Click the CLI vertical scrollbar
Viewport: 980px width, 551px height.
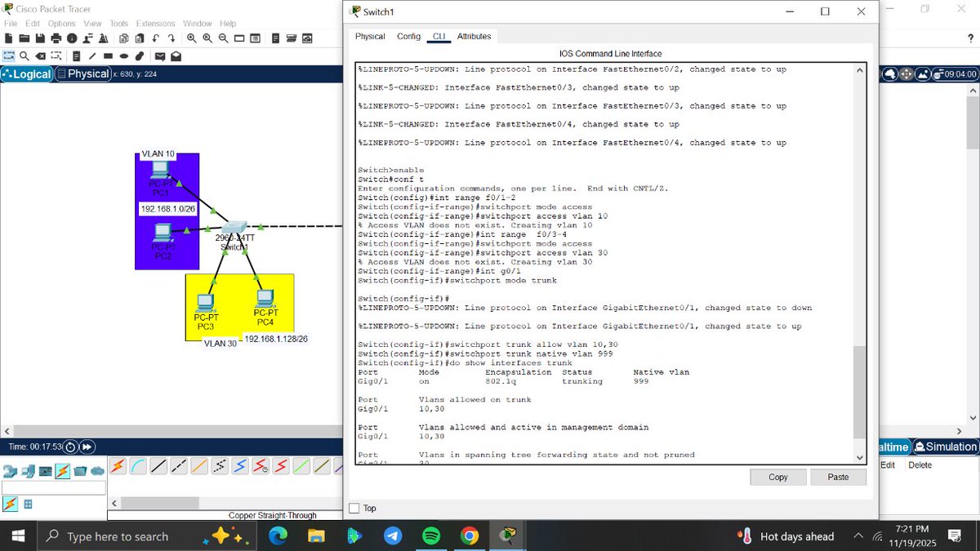(x=859, y=392)
